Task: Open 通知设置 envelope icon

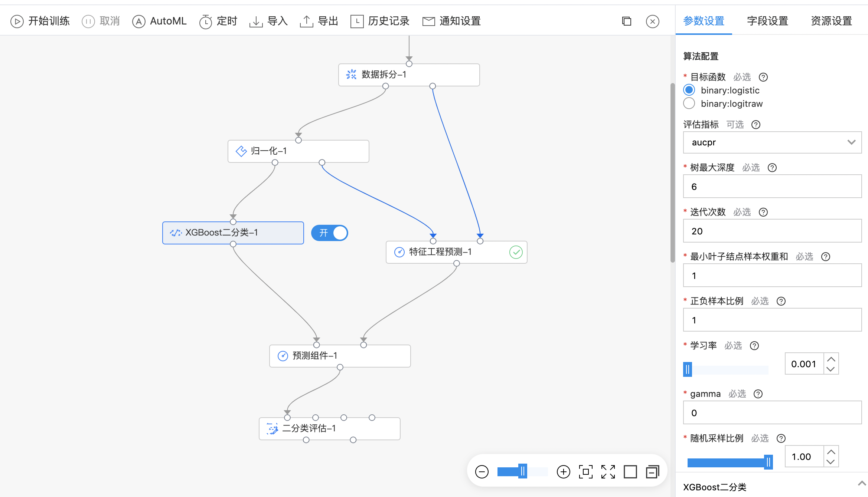Action: click(x=428, y=22)
